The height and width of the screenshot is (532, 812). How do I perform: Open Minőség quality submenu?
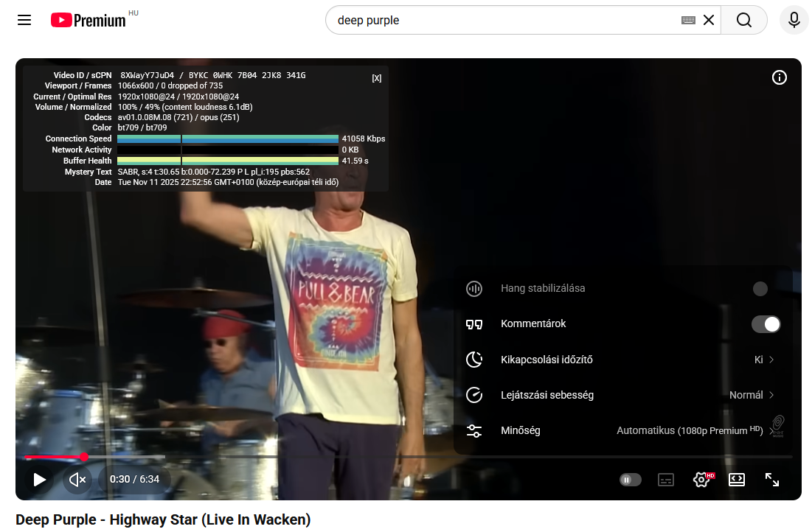tap(622, 430)
